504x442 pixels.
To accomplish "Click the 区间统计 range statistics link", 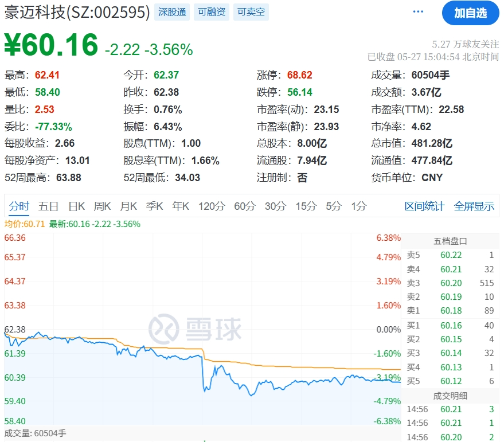I will (424, 206).
